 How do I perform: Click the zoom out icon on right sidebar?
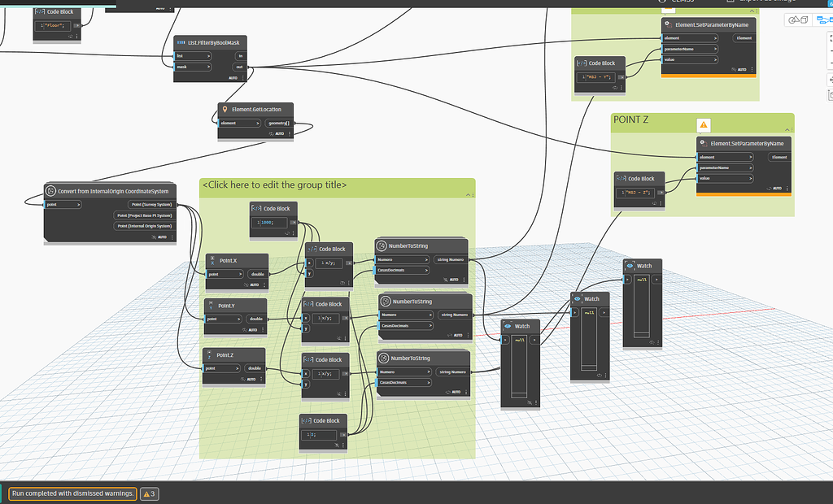831,63
